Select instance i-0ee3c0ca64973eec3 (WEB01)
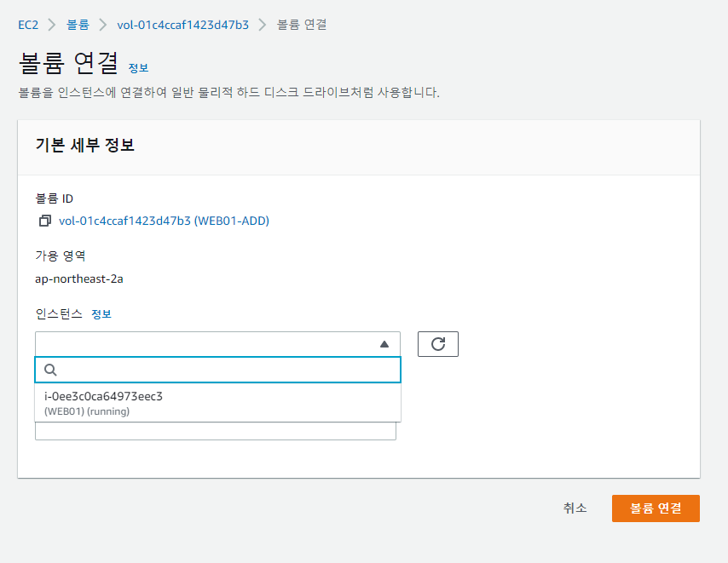Screen dimensions: 728x563 pyautogui.click(x=217, y=403)
